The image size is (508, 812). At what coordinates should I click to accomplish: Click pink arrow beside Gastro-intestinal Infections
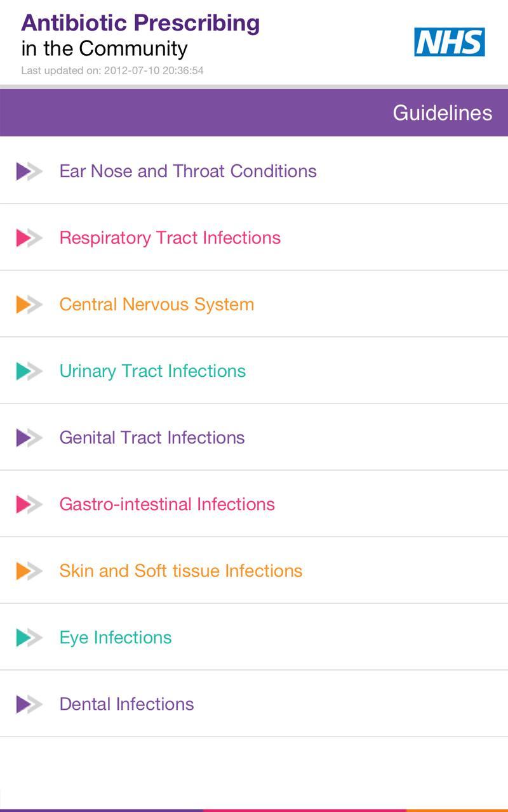[29, 504]
